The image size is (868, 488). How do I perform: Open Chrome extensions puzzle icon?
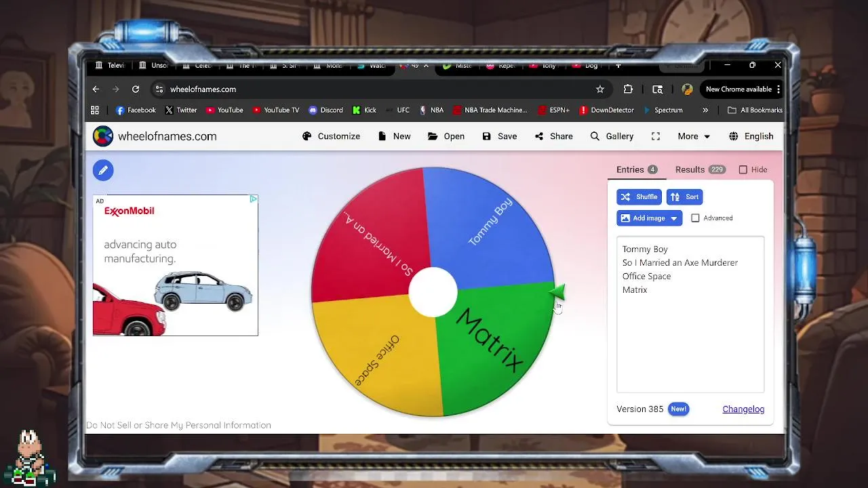[x=628, y=89]
